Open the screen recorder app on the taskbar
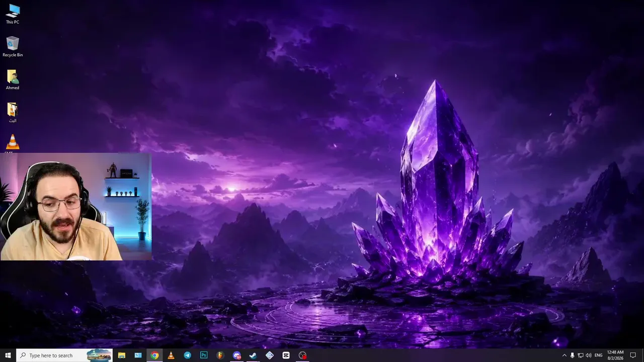 302,355
